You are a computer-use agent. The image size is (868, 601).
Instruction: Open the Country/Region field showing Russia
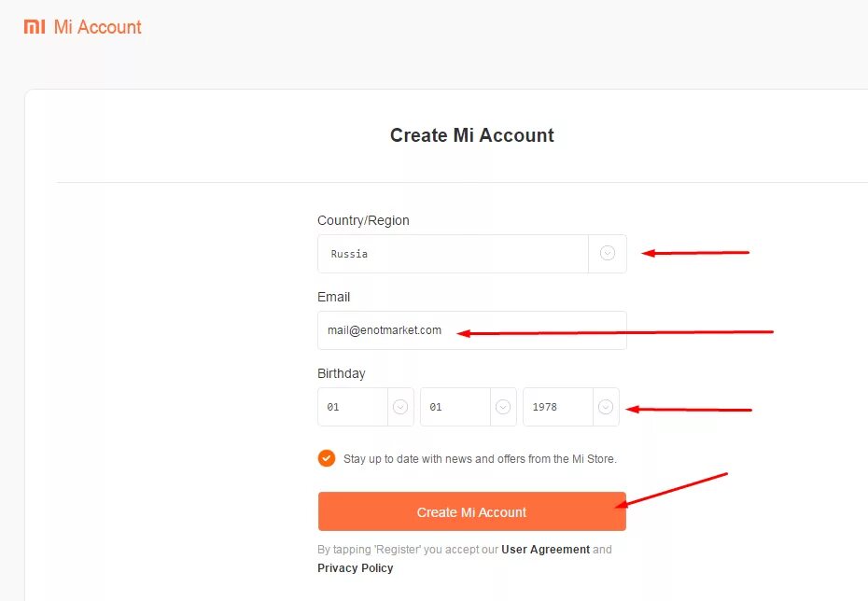coord(453,254)
